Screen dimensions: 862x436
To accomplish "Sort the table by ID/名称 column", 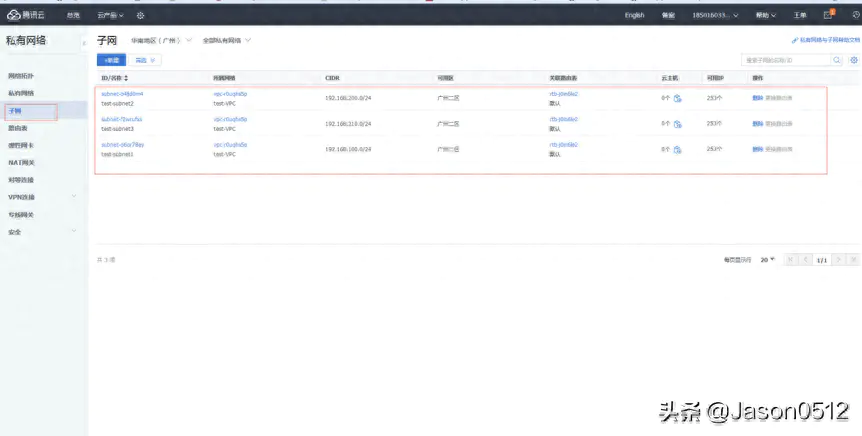I will coord(126,77).
